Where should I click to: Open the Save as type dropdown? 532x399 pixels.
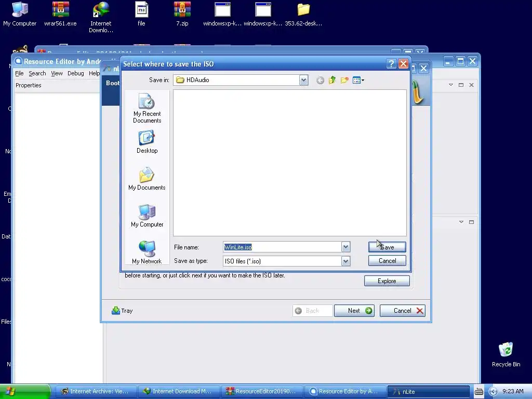(x=345, y=261)
